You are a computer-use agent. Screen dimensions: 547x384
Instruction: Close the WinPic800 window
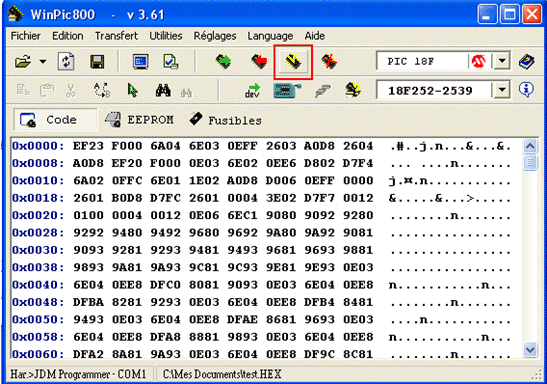click(532, 15)
